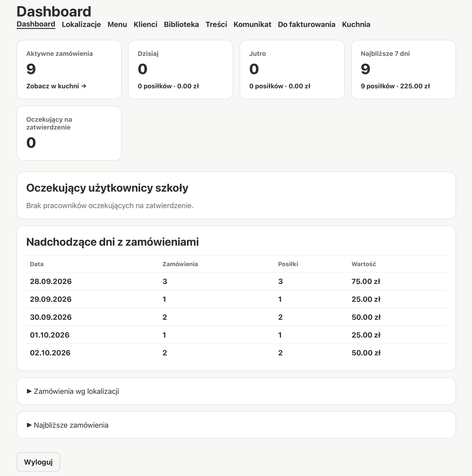The width and height of the screenshot is (472, 476).
Task: Open Komunikat page
Action: 253,24
